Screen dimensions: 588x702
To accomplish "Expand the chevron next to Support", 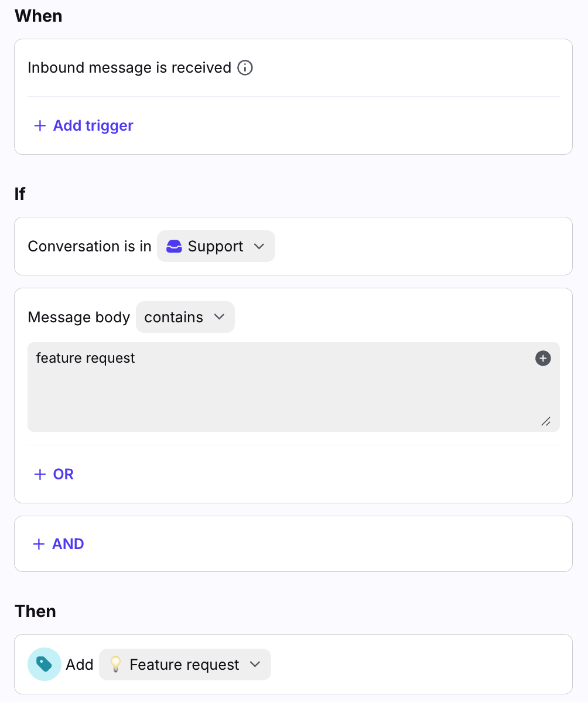I will 259,247.
